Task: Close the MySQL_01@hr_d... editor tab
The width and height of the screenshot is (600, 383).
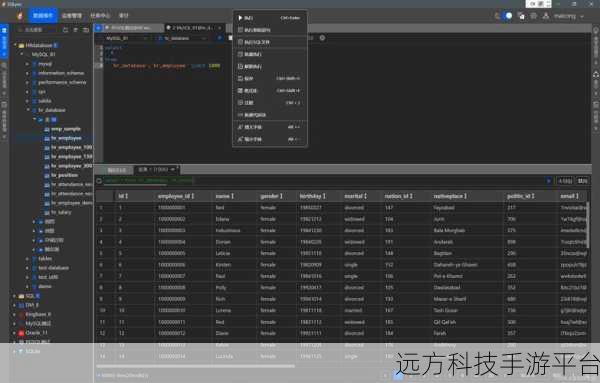Action: [x=220, y=28]
